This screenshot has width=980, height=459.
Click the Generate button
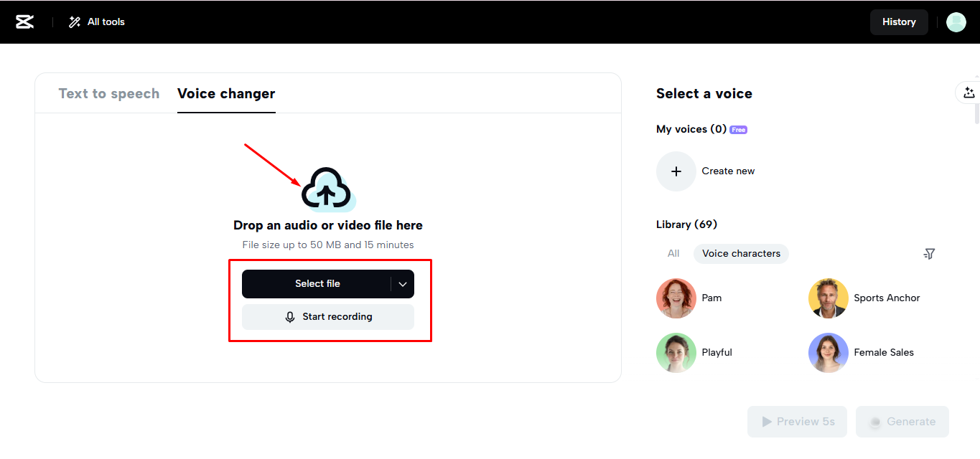(x=902, y=421)
